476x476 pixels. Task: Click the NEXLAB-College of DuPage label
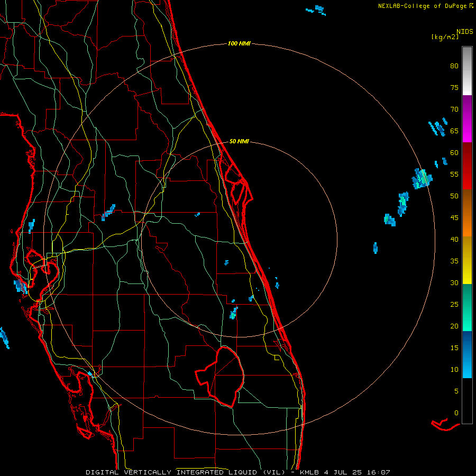423,6
